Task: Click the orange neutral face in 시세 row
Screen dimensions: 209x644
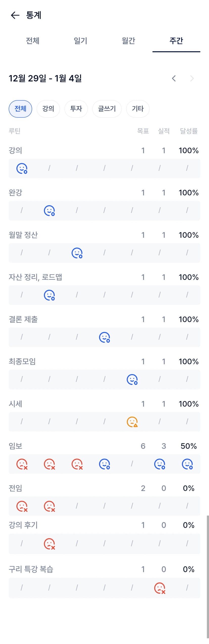Action: 132,422
